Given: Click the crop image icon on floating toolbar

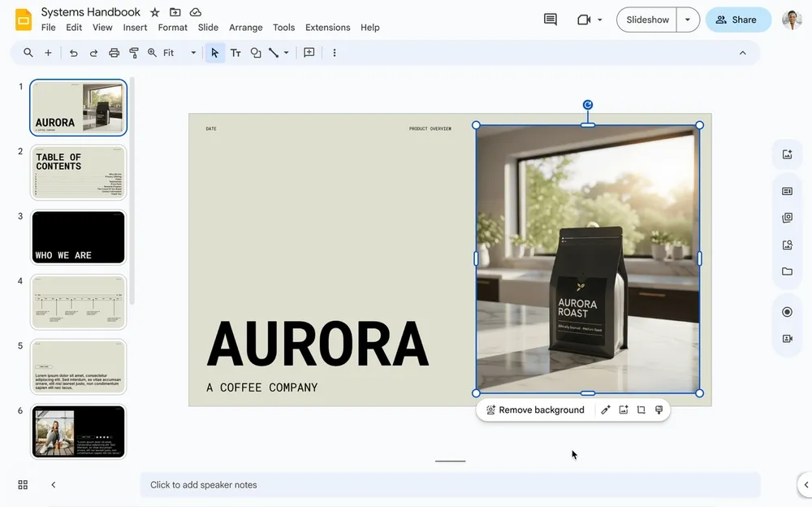Looking at the screenshot, I should (641, 409).
